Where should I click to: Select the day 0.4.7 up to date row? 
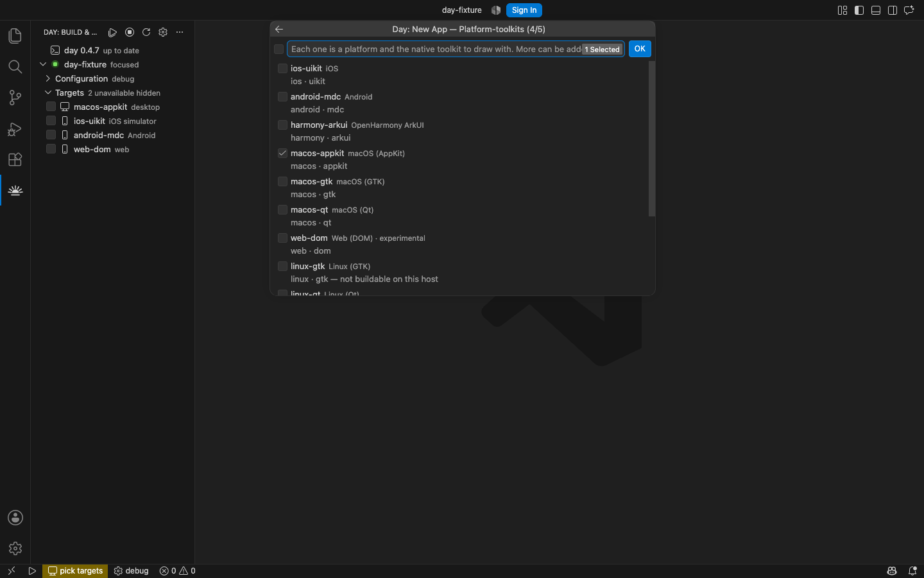pyautogui.click(x=113, y=50)
